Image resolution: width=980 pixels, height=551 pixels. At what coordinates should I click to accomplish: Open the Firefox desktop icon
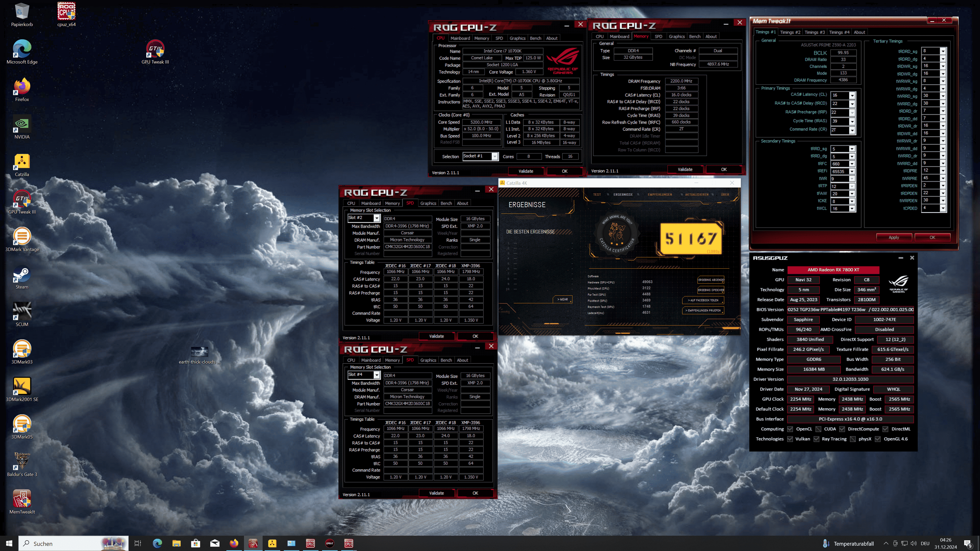pyautogui.click(x=22, y=90)
